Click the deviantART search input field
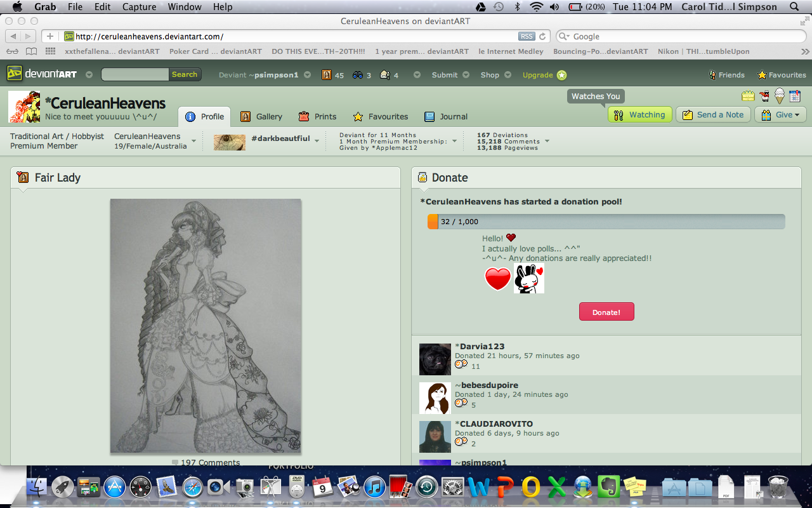812x508 pixels. click(135, 74)
